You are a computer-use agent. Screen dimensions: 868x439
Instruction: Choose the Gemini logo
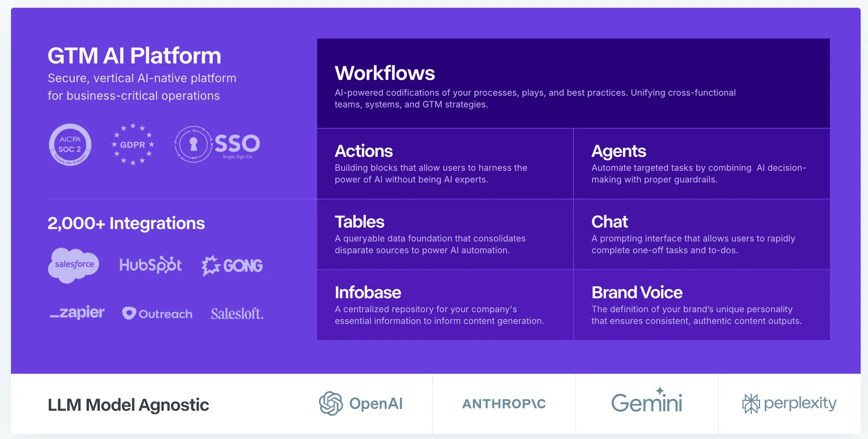(647, 403)
